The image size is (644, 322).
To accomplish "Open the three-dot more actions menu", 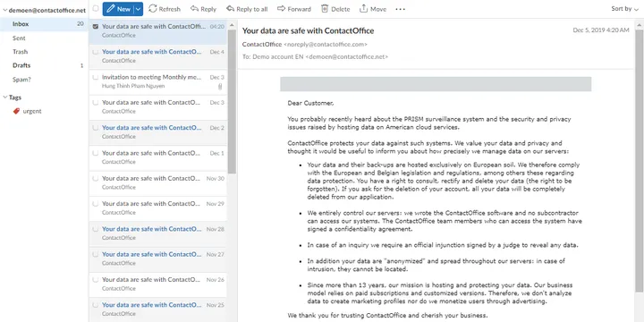I will [x=400, y=9].
